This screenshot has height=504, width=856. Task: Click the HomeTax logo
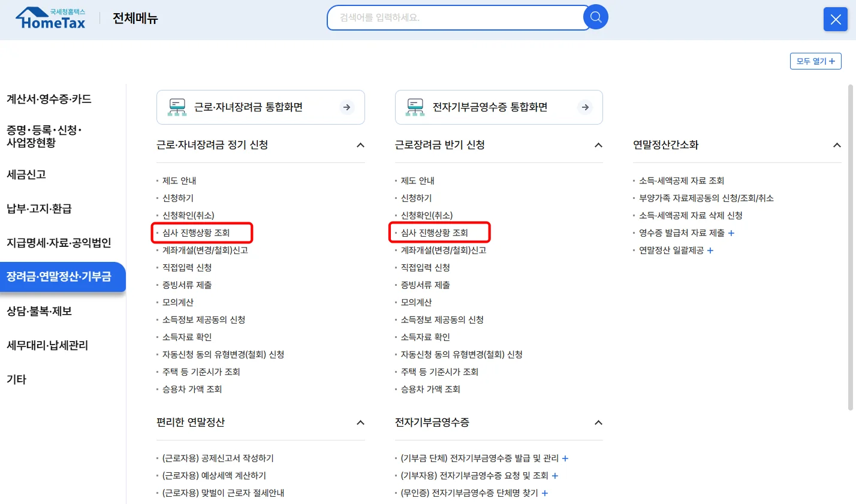click(x=50, y=17)
